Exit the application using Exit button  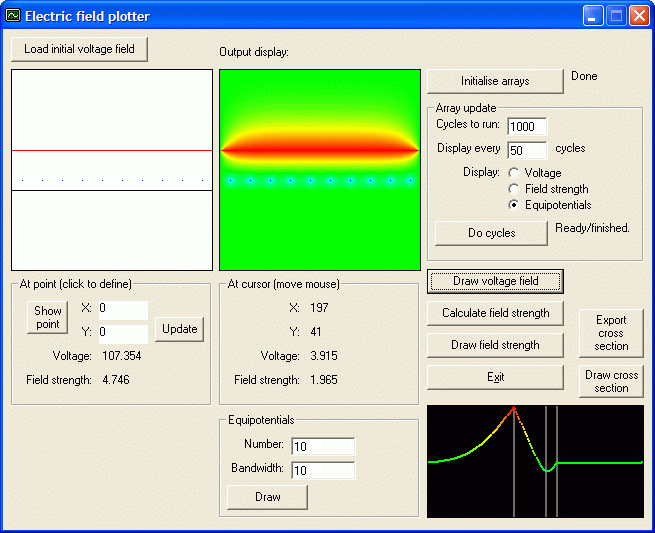coord(495,377)
